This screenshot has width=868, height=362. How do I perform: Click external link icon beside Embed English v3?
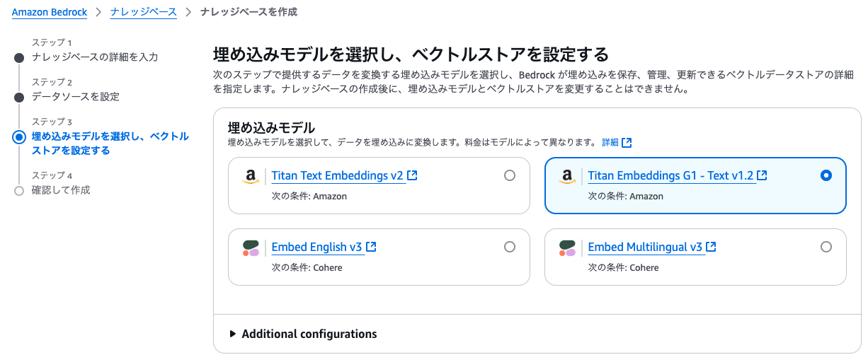click(371, 247)
